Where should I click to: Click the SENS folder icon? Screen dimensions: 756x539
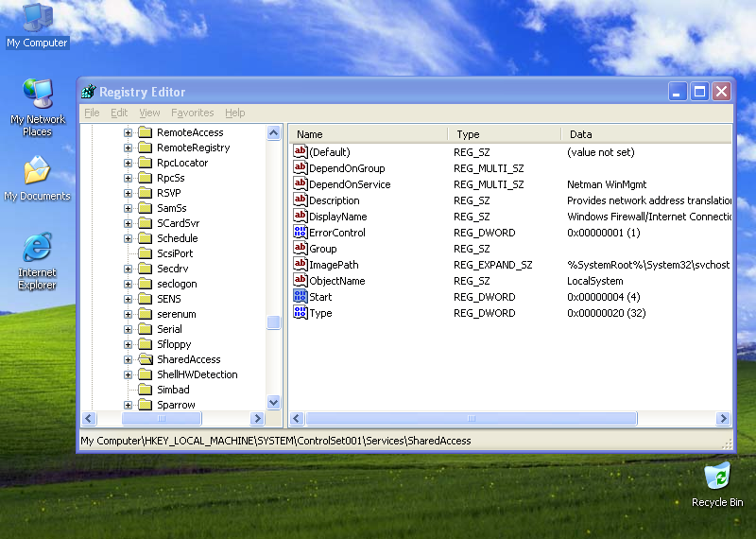tap(146, 299)
